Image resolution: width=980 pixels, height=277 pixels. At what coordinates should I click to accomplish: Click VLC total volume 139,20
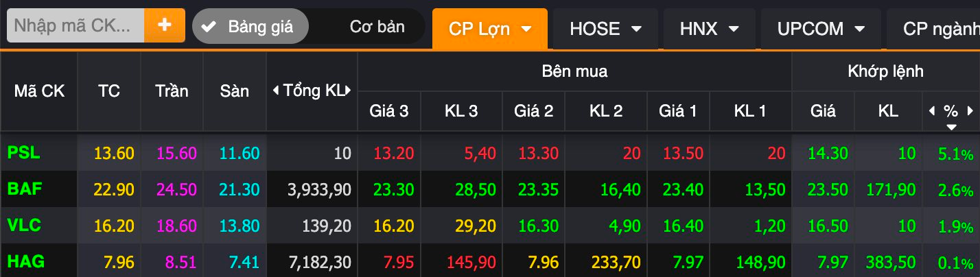tap(325, 226)
